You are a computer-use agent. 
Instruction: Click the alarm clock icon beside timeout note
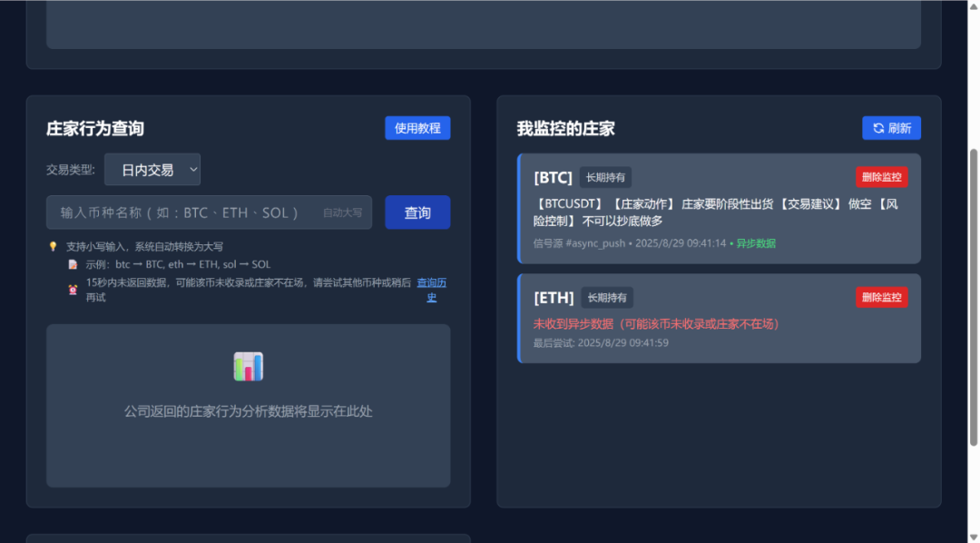click(73, 290)
